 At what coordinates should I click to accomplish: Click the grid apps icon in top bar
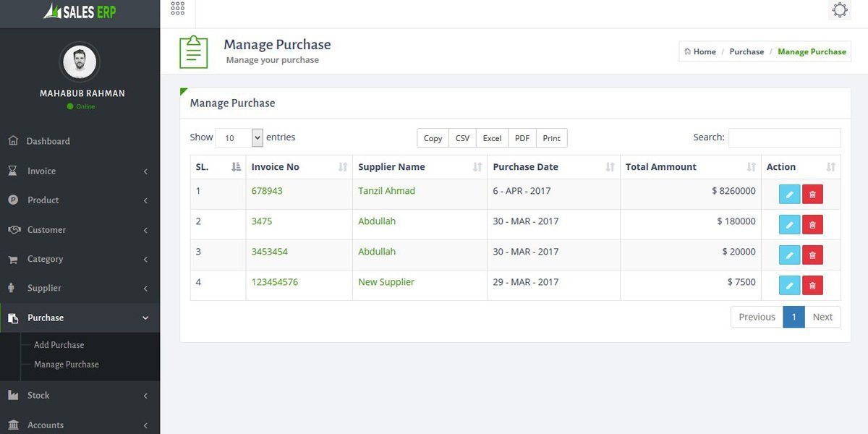coord(177,9)
